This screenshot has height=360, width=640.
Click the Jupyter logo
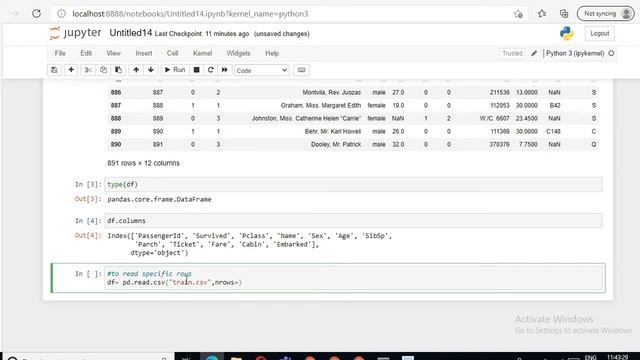coord(75,33)
